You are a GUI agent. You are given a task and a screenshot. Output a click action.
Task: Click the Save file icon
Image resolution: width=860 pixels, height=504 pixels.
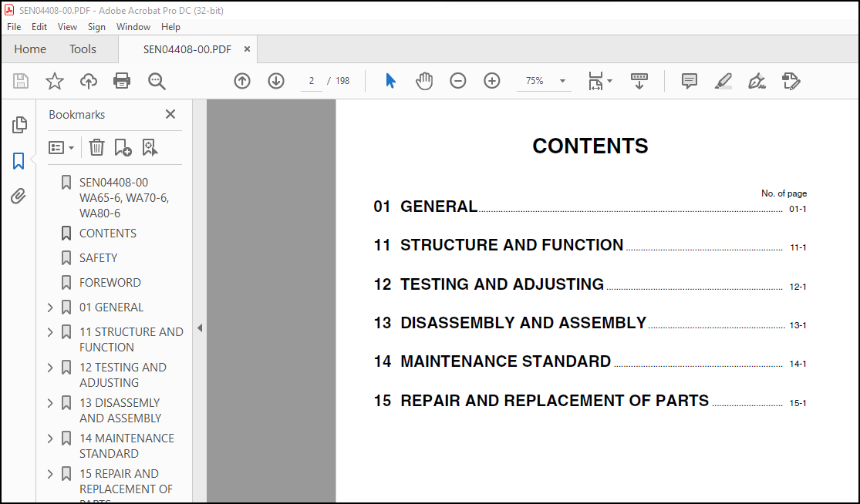click(x=21, y=81)
